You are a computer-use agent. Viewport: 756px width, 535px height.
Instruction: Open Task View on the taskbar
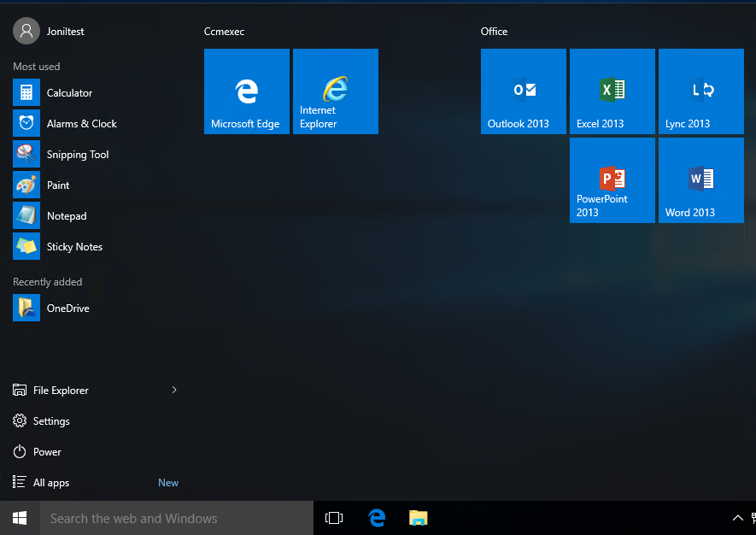click(333, 518)
